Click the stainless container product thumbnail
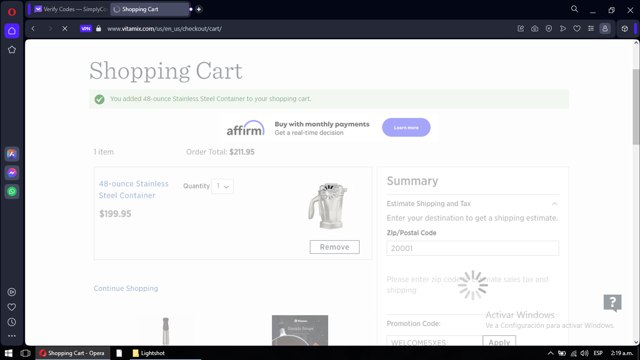The image size is (640, 360). (x=327, y=206)
